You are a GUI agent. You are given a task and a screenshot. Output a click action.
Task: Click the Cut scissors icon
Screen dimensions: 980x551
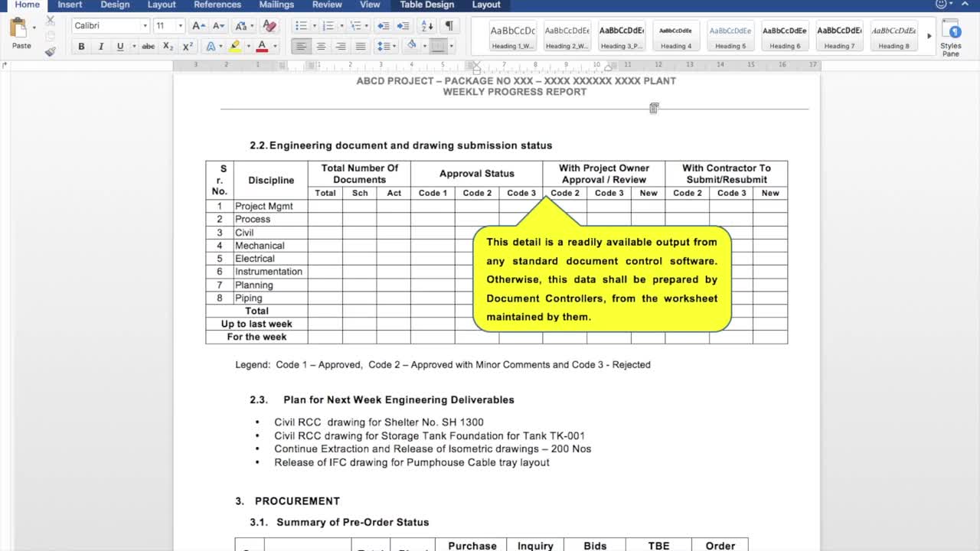pos(51,21)
